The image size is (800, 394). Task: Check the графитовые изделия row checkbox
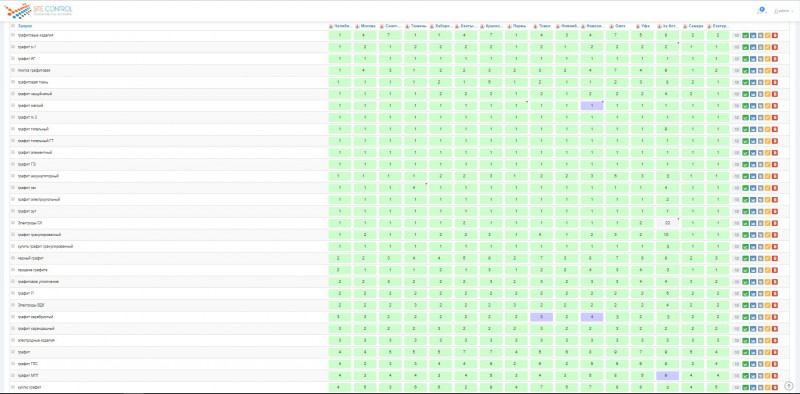coord(13,35)
